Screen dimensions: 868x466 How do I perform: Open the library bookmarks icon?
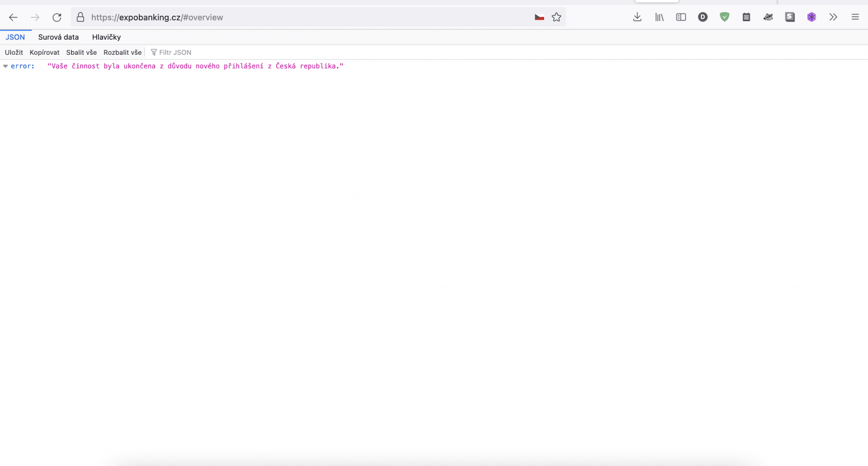(x=659, y=17)
